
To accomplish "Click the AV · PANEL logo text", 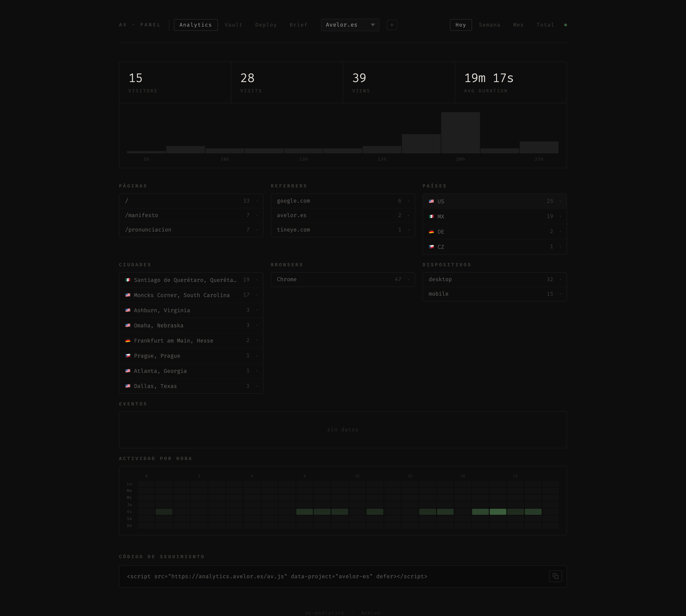I will pyautogui.click(x=140, y=25).
